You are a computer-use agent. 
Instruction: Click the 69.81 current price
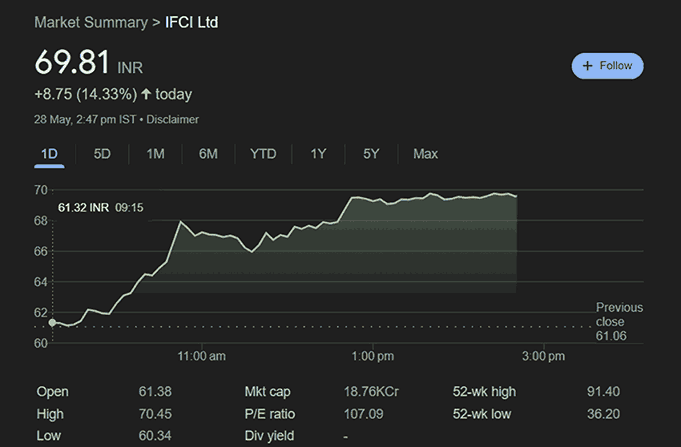pyautogui.click(x=72, y=62)
